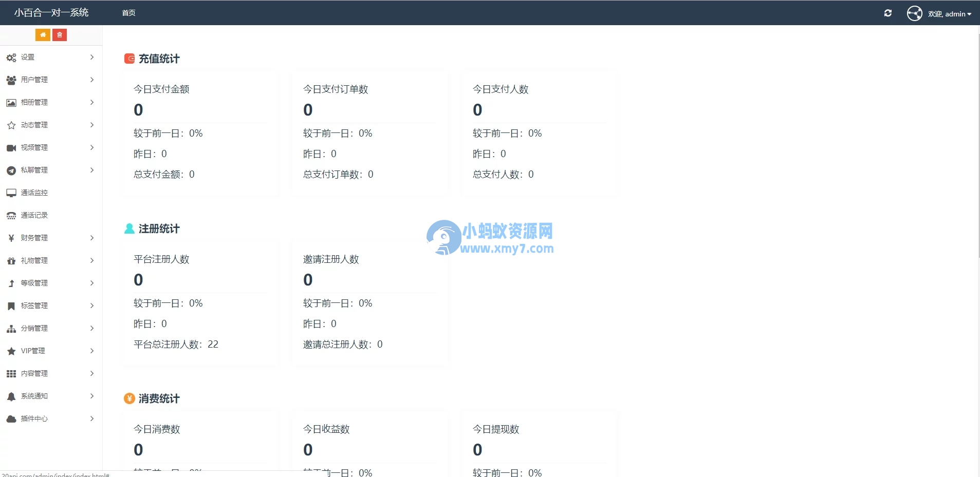980x477 pixels.
Task: Click the home icon above the sidebar
Action: [x=43, y=35]
